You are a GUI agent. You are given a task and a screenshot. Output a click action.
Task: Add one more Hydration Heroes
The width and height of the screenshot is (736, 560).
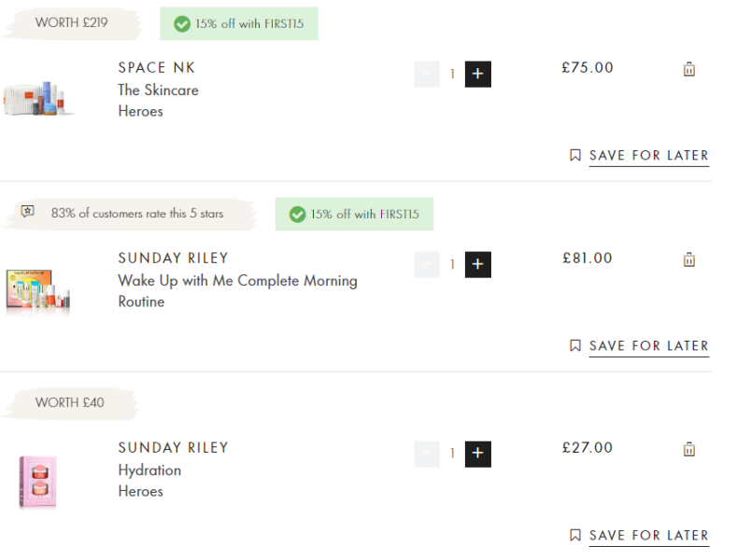(477, 454)
